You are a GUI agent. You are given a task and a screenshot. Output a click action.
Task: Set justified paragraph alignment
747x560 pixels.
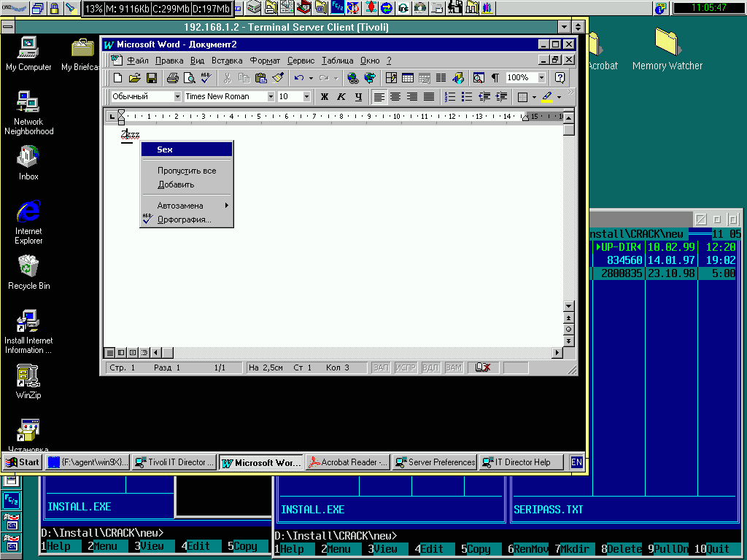pyautogui.click(x=429, y=97)
